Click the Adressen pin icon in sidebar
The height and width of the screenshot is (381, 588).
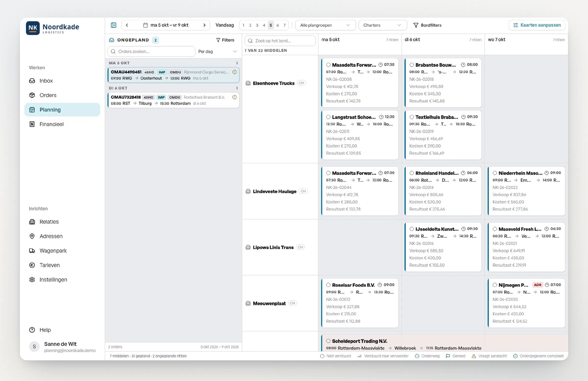tap(32, 236)
